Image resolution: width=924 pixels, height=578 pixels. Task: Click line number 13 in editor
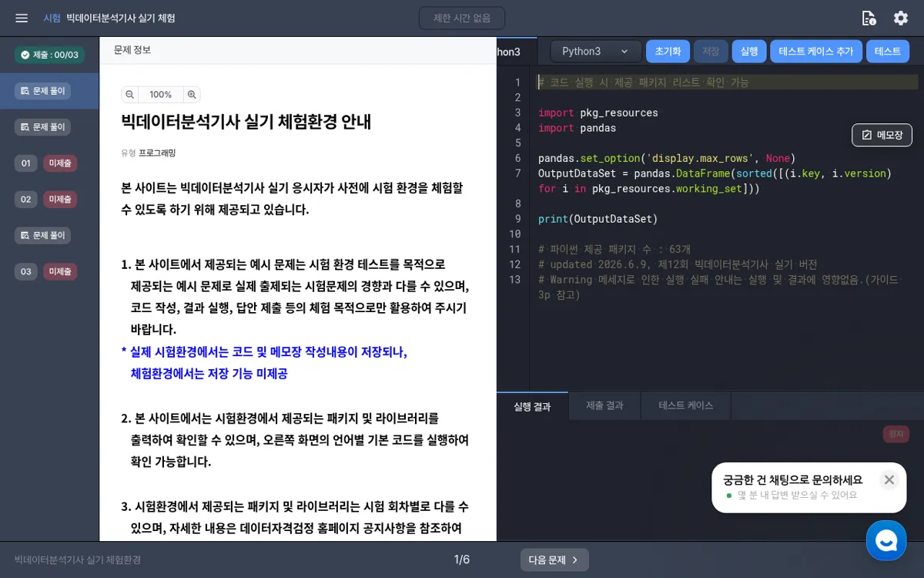pyautogui.click(x=515, y=280)
